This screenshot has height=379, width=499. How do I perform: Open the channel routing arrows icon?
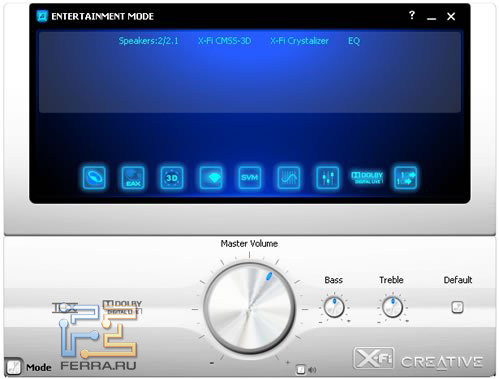click(x=405, y=177)
